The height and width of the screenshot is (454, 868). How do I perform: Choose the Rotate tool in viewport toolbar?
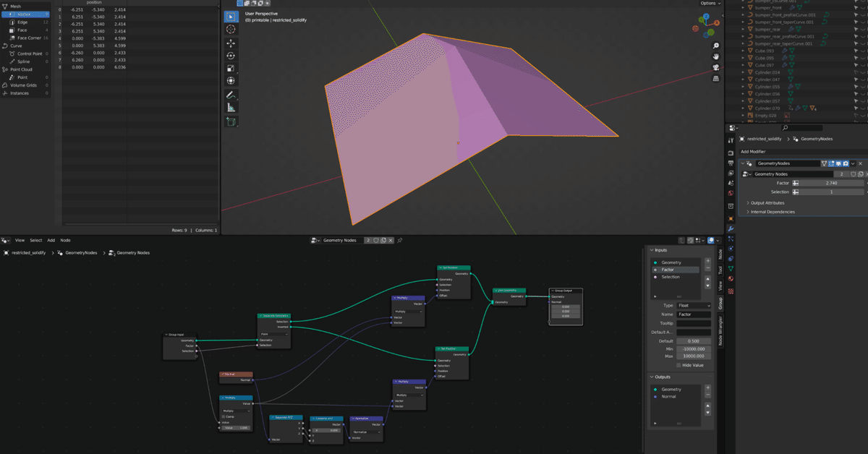point(231,56)
